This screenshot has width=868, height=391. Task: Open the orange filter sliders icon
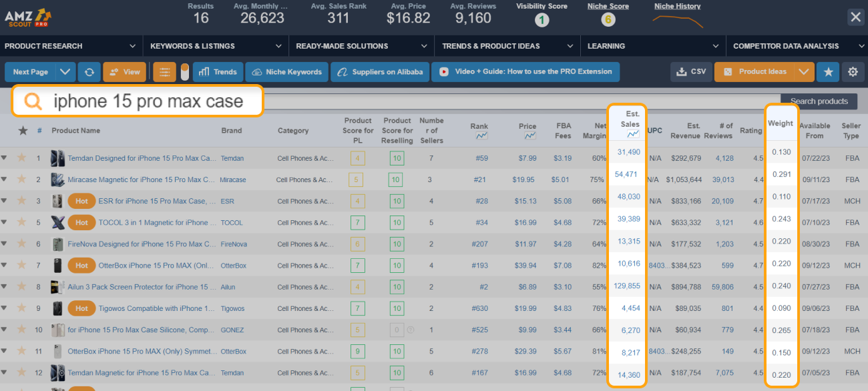(165, 72)
